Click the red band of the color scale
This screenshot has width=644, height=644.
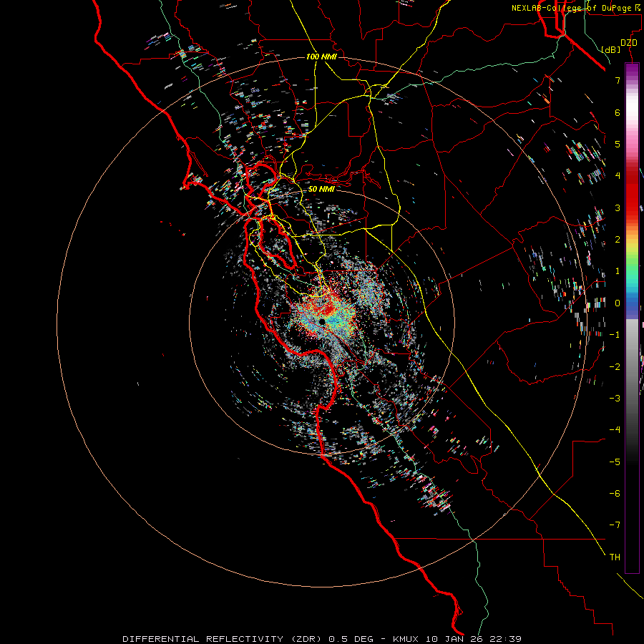pos(632,193)
